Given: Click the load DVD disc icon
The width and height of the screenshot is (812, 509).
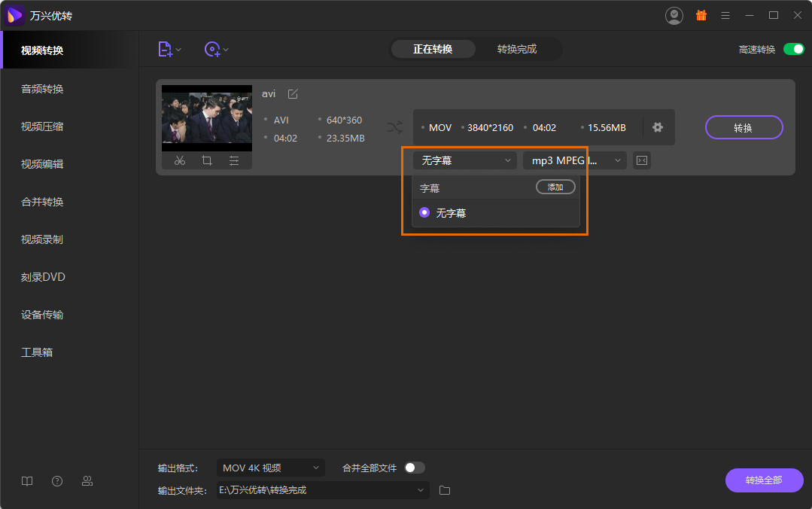Looking at the screenshot, I should (212, 50).
